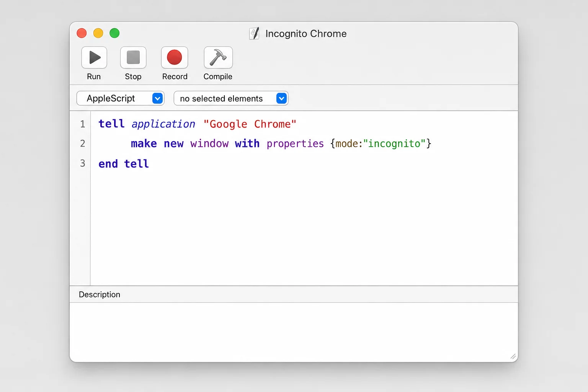Compile the script with the hammer icon
Screen dimensions: 588x392
point(218,58)
